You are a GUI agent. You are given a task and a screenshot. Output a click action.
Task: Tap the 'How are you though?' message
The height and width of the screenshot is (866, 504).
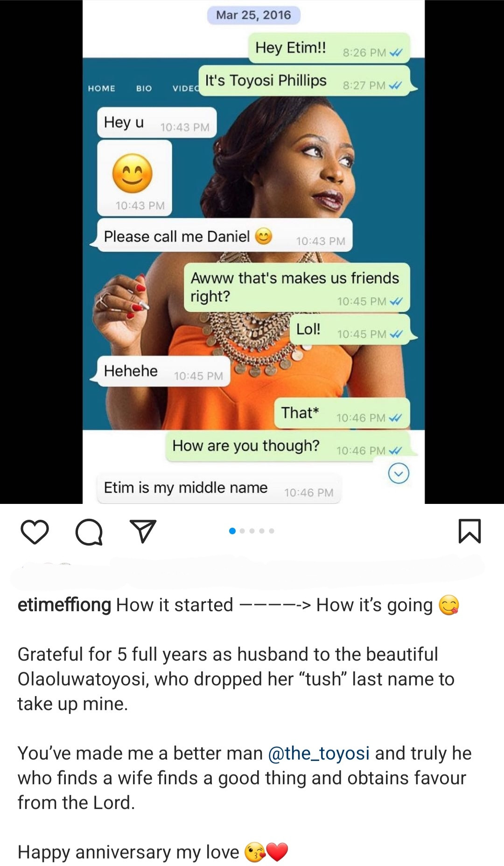click(x=287, y=446)
